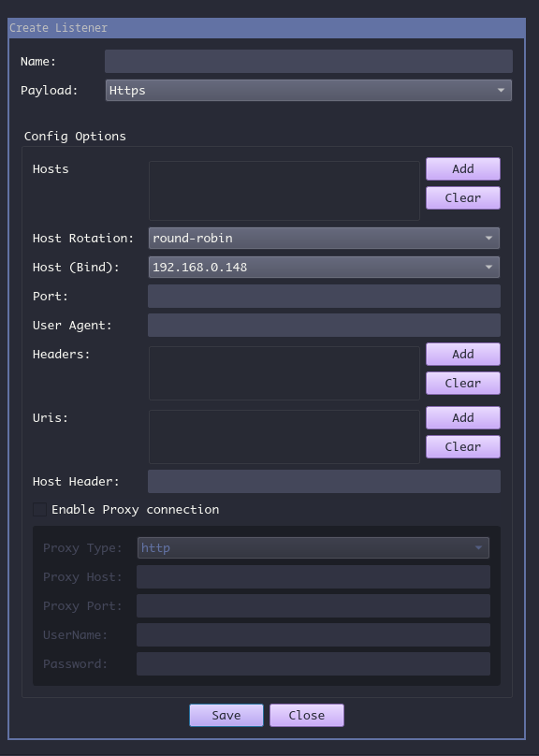Clear the Uris list
The height and width of the screenshot is (756, 539).
tap(462, 446)
